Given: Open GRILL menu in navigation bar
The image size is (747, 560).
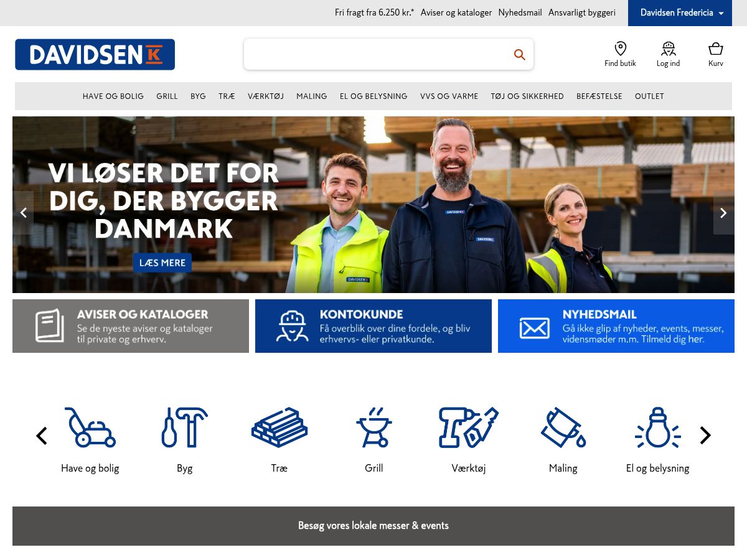Looking at the screenshot, I should tap(167, 96).
